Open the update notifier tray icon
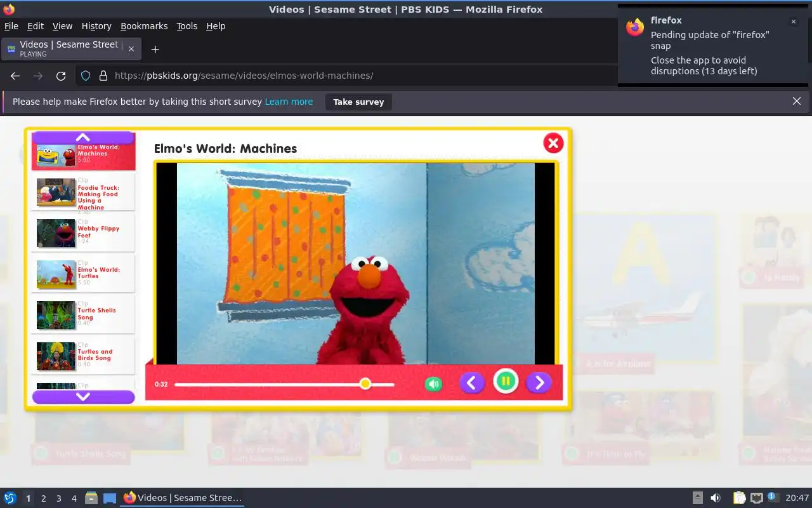This screenshot has width=812, height=508. 773,497
